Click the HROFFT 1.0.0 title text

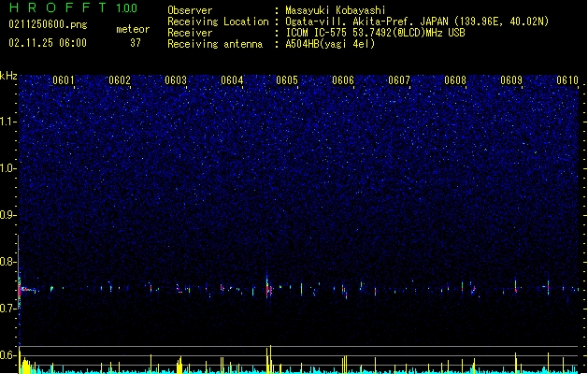pyautogui.click(x=73, y=7)
